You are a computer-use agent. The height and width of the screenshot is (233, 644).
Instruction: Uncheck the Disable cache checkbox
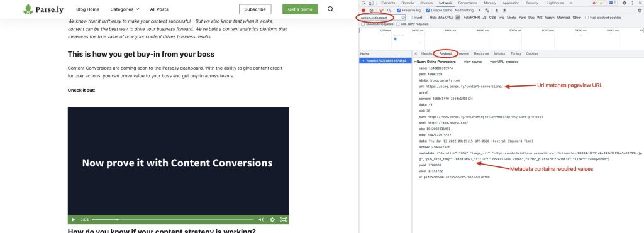tap(428, 10)
